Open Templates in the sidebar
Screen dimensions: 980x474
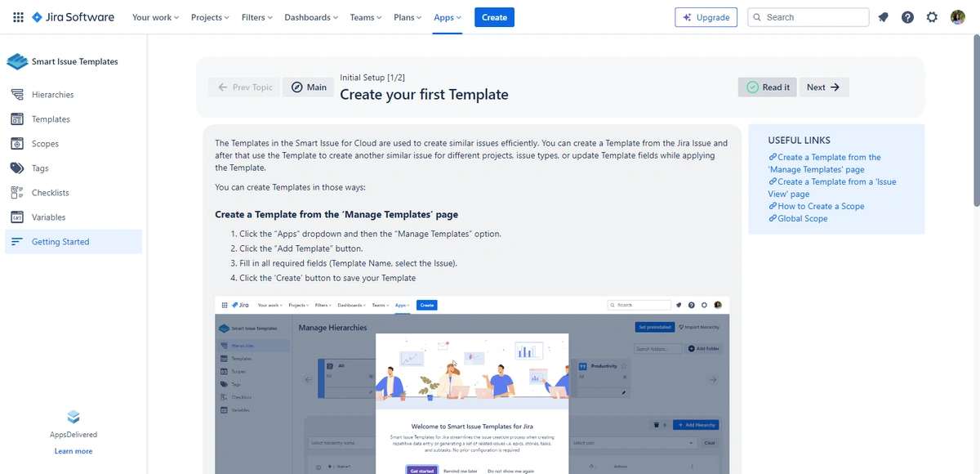(73, 119)
